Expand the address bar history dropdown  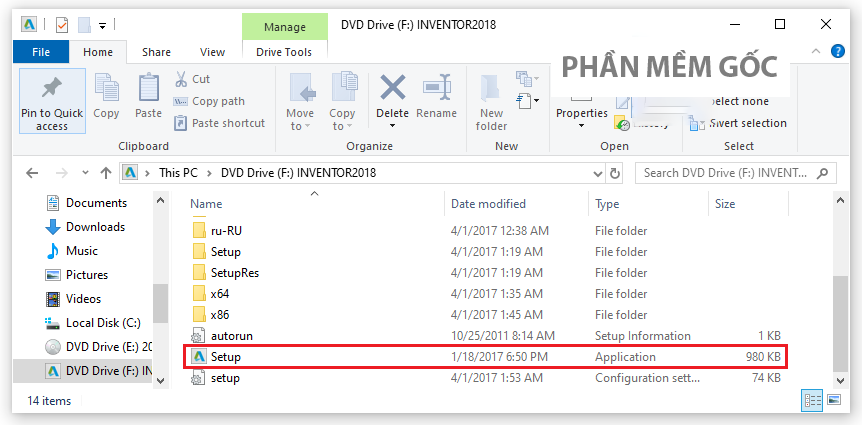coord(598,173)
